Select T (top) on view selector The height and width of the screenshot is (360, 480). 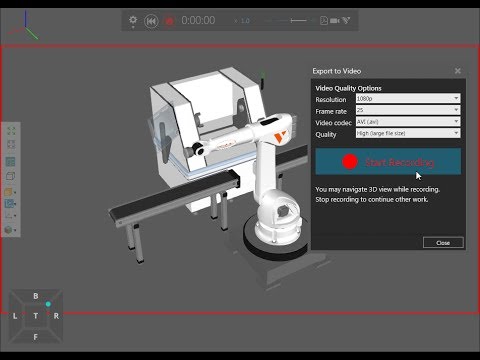pyautogui.click(x=36, y=316)
